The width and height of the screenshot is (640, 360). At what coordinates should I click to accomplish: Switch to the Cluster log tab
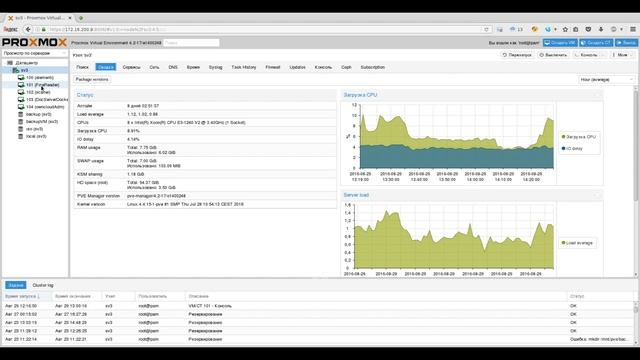[43, 285]
